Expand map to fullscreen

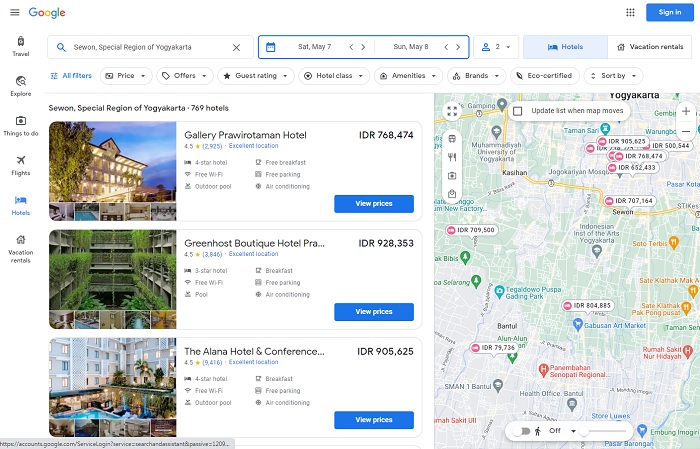(452, 111)
